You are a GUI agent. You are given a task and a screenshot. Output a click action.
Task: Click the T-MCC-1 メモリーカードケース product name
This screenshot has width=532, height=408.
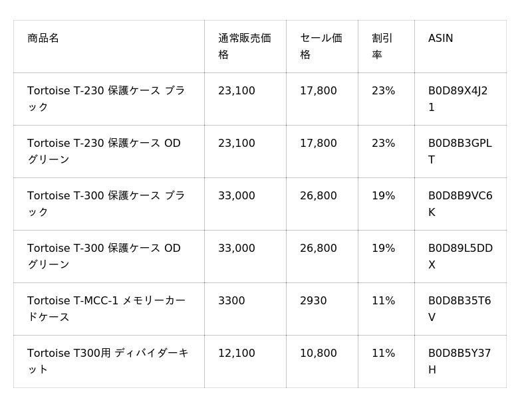[106, 309]
